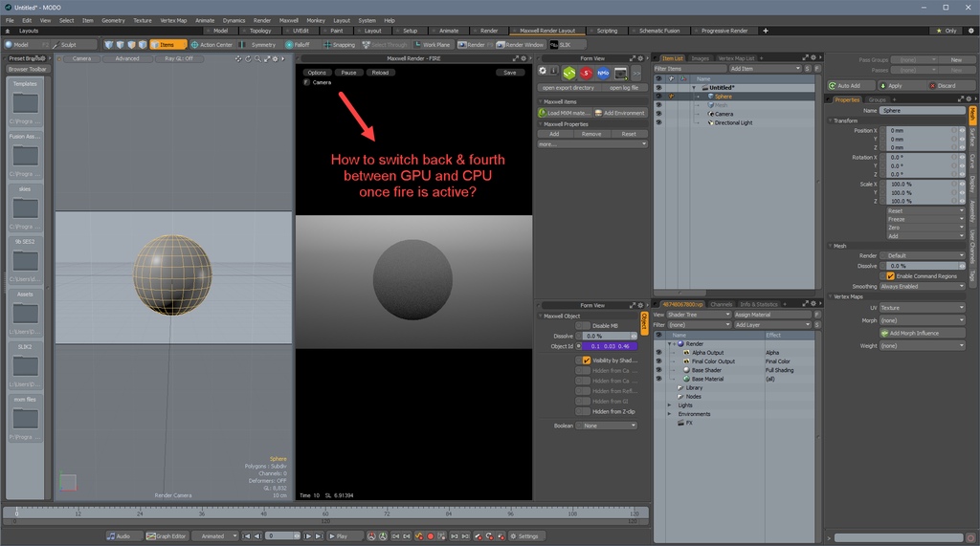
Task: Open the Texture menu
Action: click(x=143, y=21)
